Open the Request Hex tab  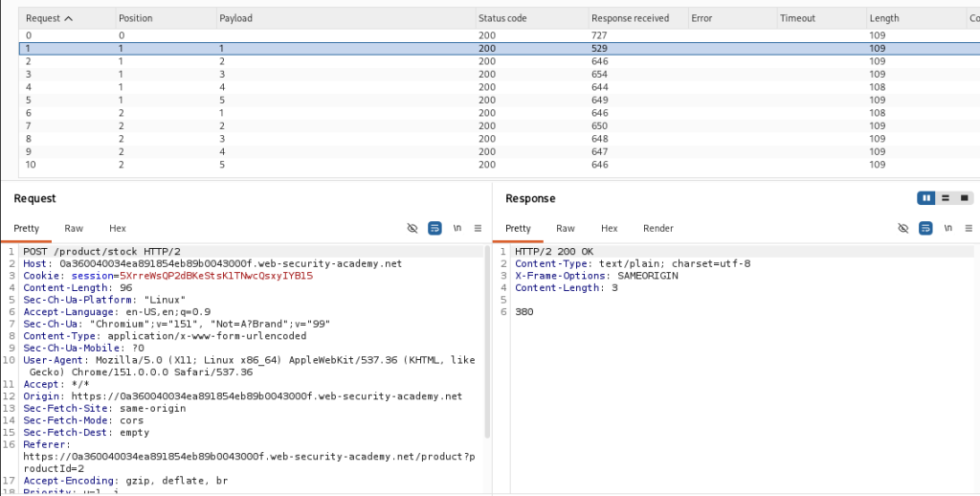(x=118, y=228)
